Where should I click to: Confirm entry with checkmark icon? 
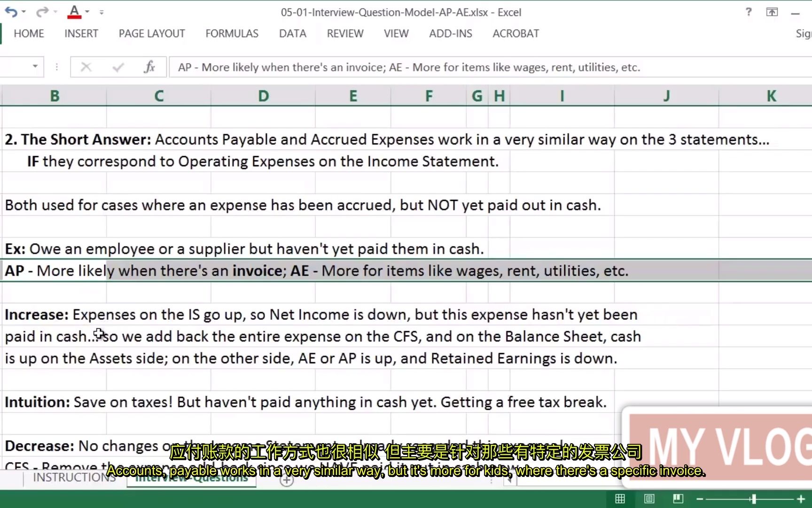pos(118,67)
